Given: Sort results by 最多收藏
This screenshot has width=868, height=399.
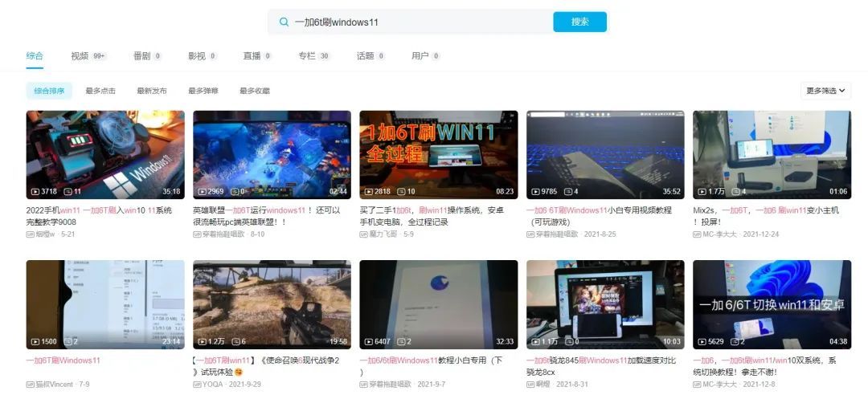Looking at the screenshot, I should 255,91.
